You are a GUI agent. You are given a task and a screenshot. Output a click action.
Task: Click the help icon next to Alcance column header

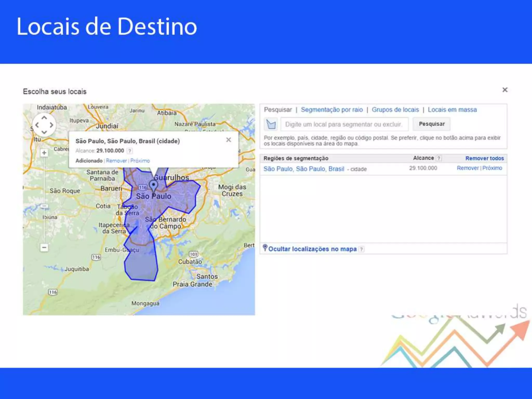pos(438,158)
